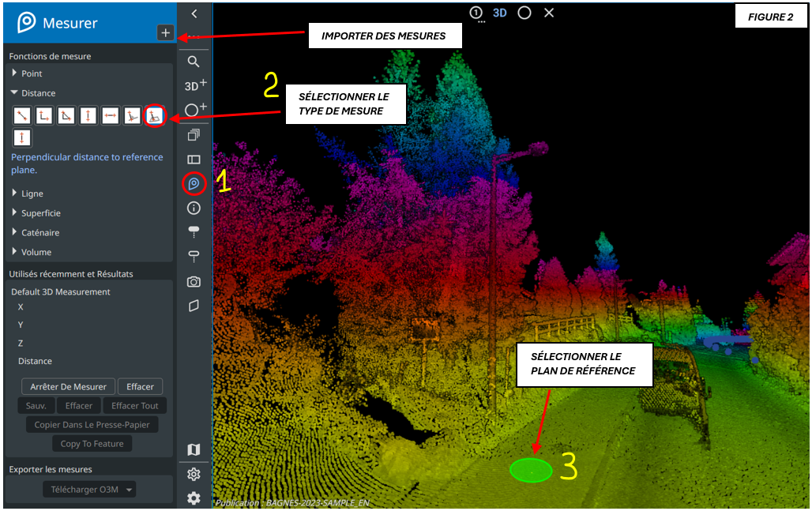The width and height of the screenshot is (812, 511).
Task: Click the outlined gear icon in sidebar
Action: [x=194, y=474]
